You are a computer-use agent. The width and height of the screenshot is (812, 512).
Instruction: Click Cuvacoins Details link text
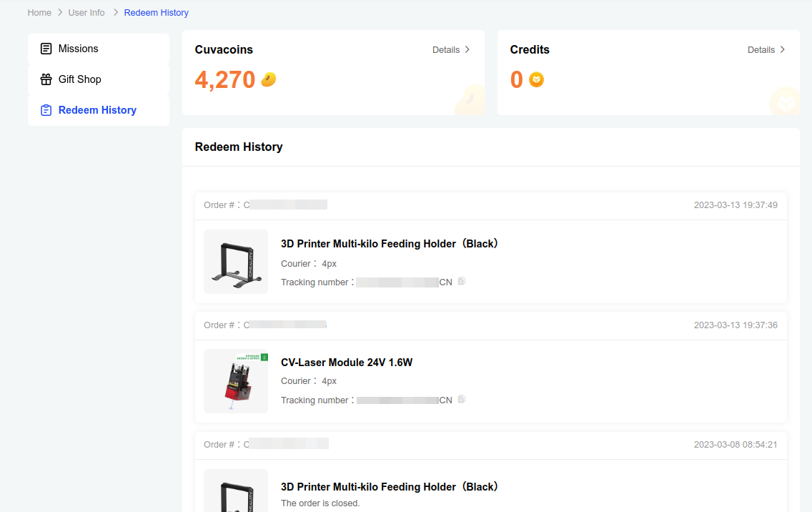coord(446,50)
